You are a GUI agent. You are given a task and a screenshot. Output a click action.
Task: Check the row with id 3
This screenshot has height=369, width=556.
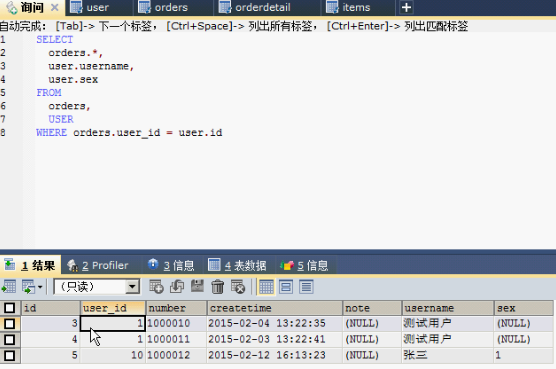(10, 324)
